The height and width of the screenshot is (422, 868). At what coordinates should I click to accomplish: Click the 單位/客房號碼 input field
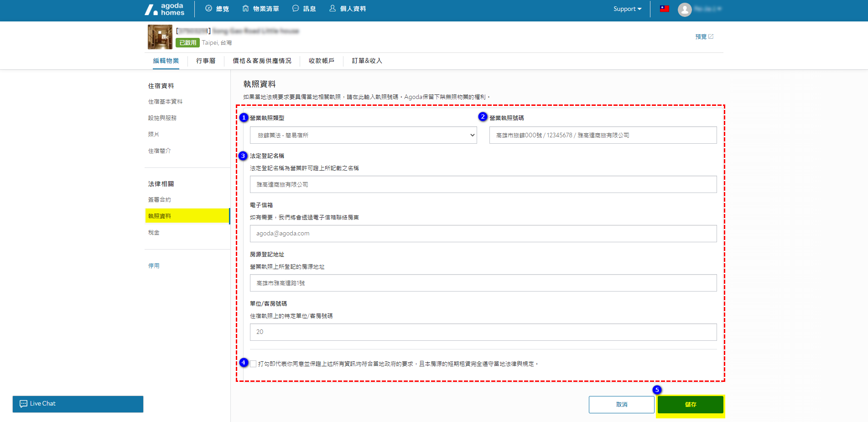pos(483,332)
